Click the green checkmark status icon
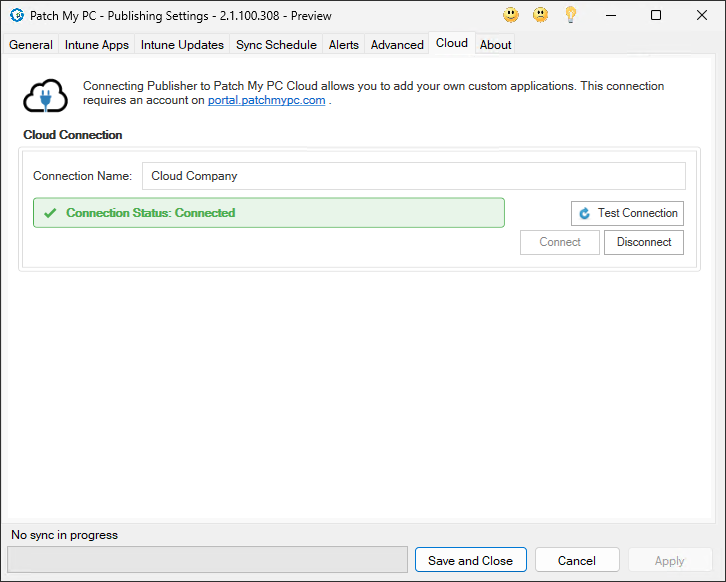 (50, 213)
